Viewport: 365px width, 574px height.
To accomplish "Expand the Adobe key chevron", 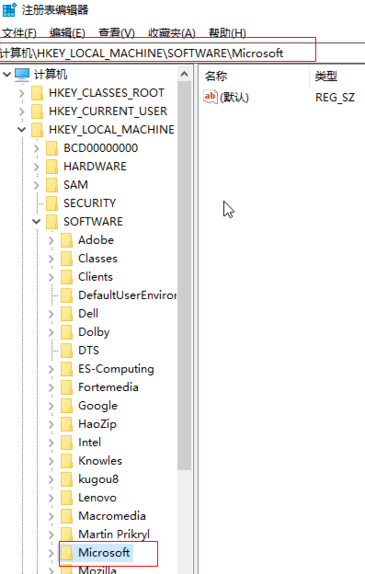I will pyautogui.click(x=51, y=241).
